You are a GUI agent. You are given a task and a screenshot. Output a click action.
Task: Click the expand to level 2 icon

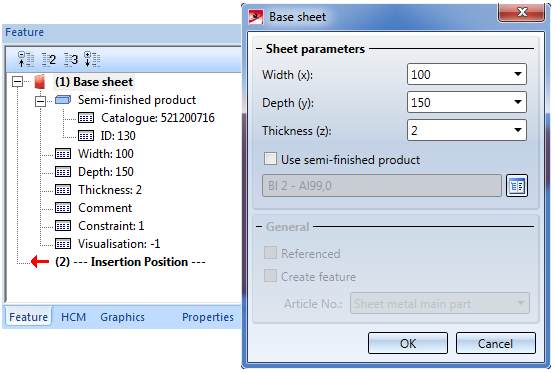click(x=49, y=59)
